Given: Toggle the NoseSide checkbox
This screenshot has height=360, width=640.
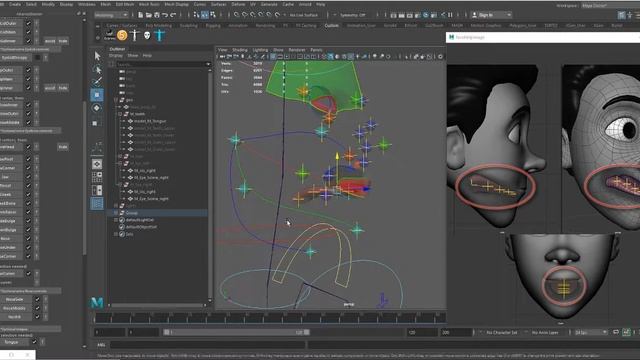Looking at the screenshot, I should click(37, 300).
